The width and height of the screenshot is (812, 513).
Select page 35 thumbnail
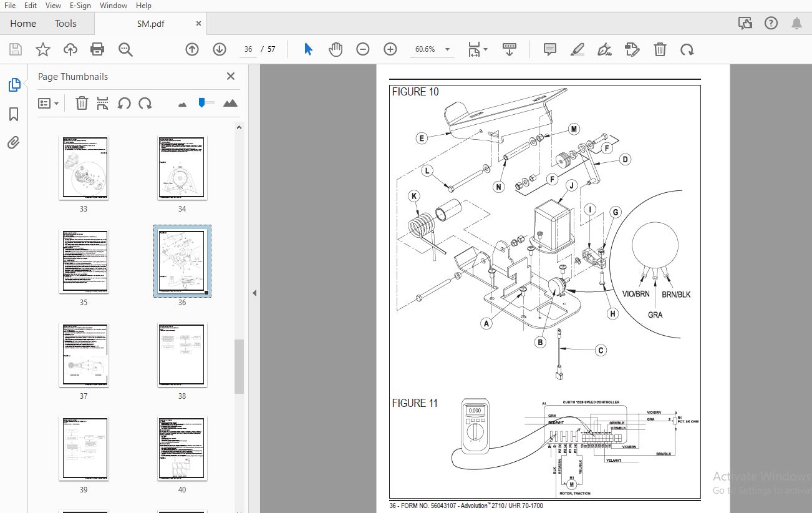84,261
